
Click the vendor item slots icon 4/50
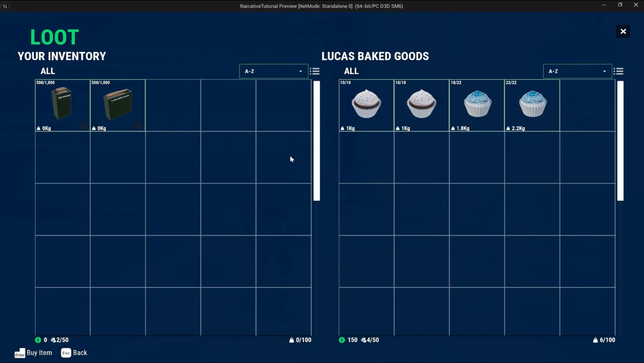[364, 340]
